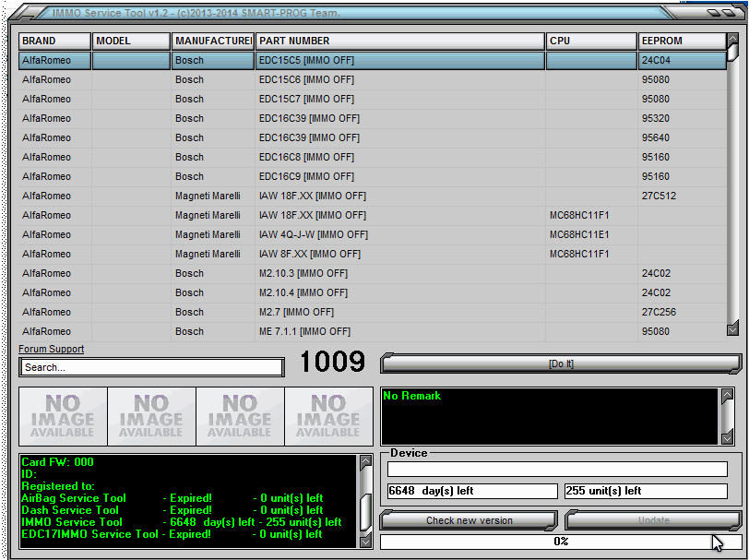This screenshot has width=749, height=560.
Task: Select the EDC15C5 [IMMO OFF] row
Action: point(373,61)
